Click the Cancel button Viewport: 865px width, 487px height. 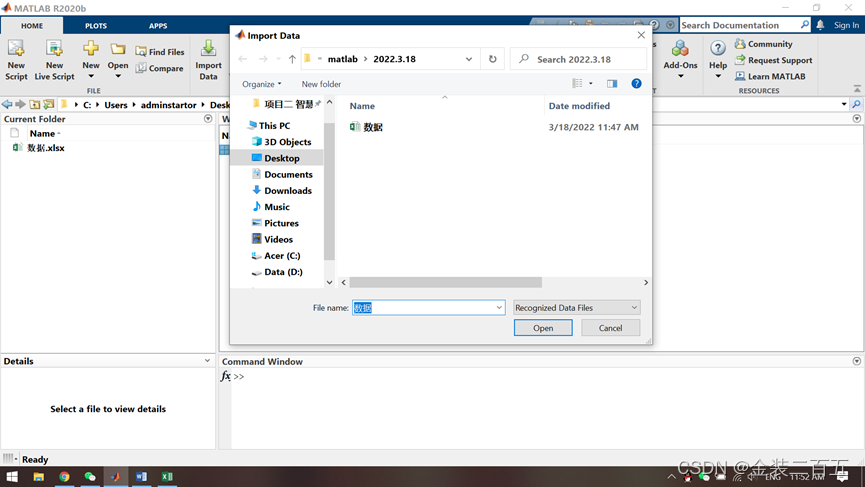pyautogui.click(x=610, y=328)
